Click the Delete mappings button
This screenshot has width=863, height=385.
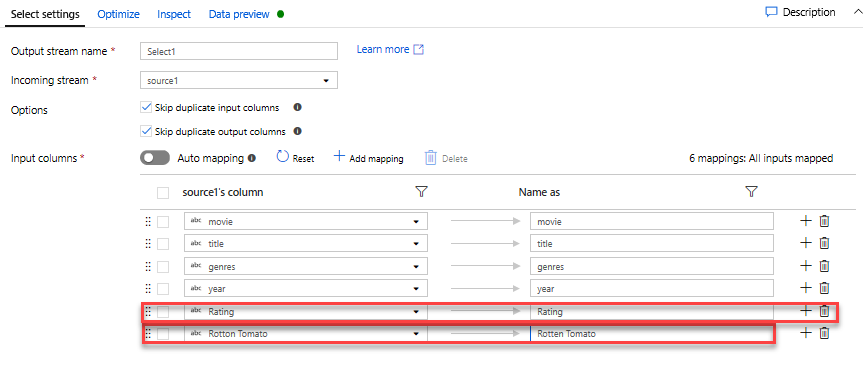(x=446, y=158)
